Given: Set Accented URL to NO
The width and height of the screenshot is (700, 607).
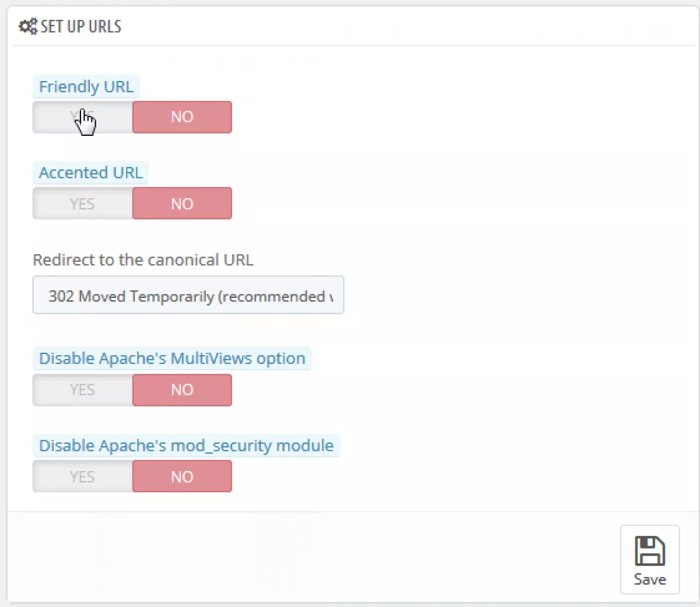Looking at the screenshot, I should click(182, 203).
